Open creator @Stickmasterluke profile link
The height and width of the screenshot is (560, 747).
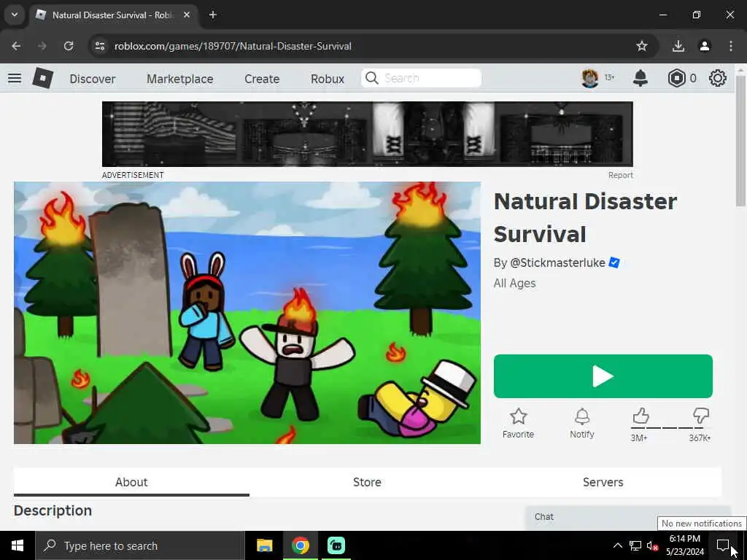pyautogui.click(x=557, y=262)
